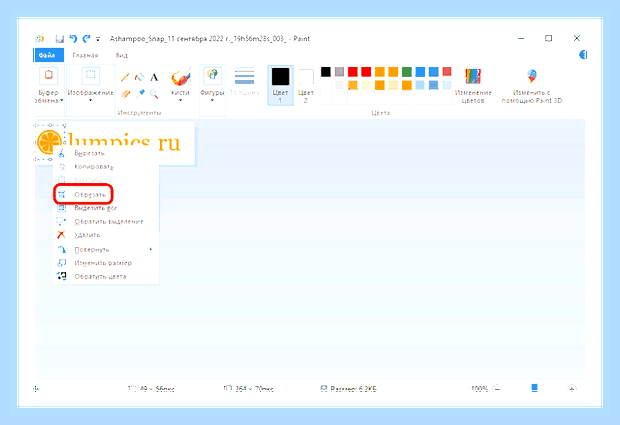Click the 100% zoom level text
This screenshot has width=620, height=425.
pos(480,389)
